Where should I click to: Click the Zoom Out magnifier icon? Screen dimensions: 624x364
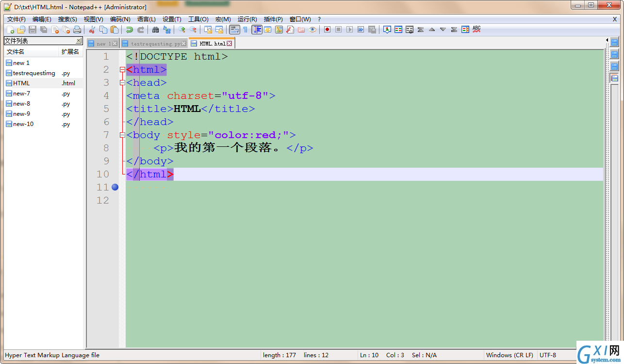coord(193,30)
